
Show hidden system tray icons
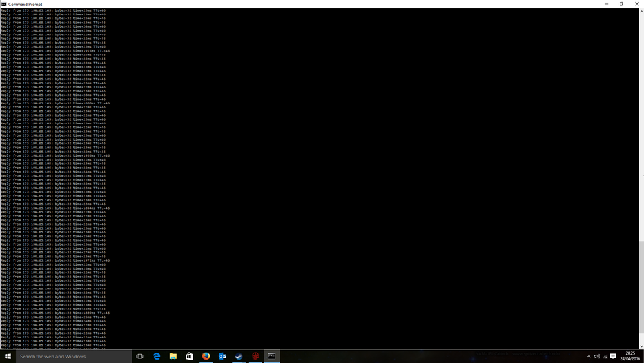pos(589,357)
